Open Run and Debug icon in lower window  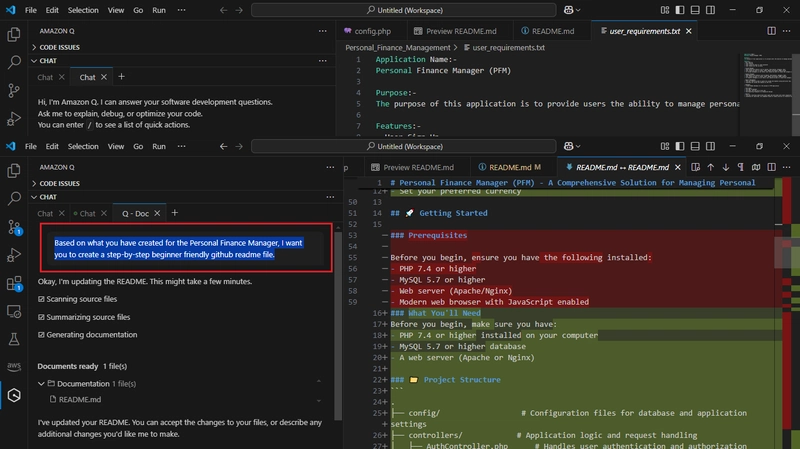tap(14, 255)
